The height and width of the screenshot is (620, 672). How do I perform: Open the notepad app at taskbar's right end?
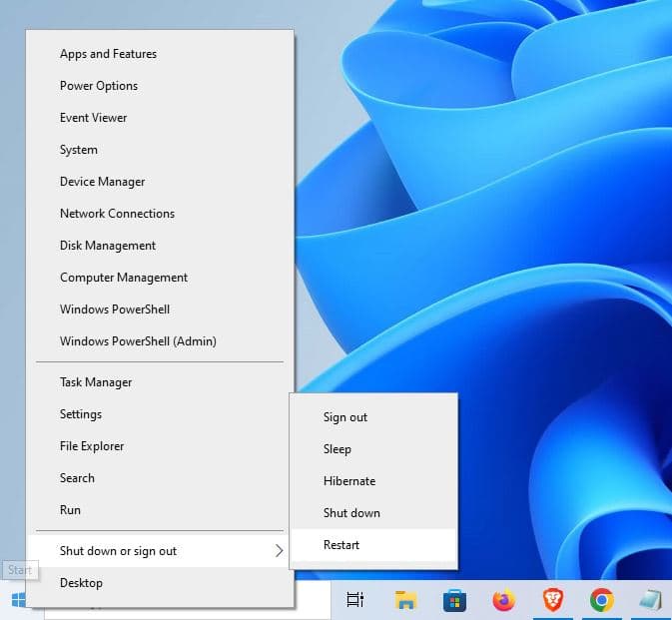(650, 600)
